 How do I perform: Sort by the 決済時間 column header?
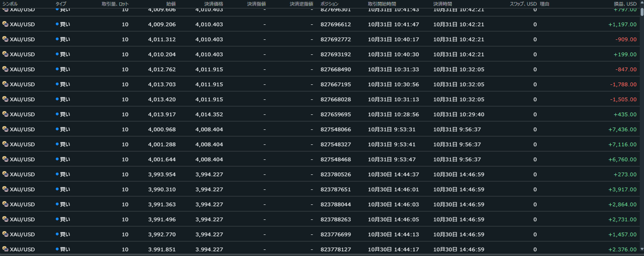(443, 4)
